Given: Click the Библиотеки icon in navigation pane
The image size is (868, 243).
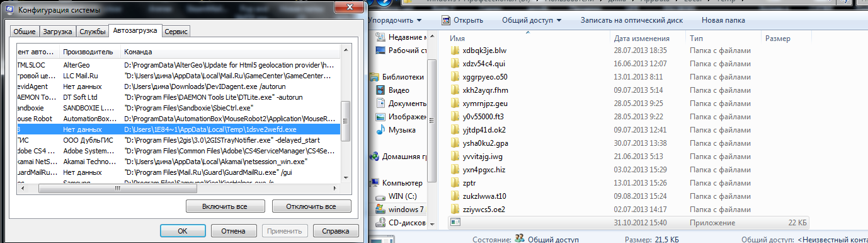Looking at the screenshot, I should (x=374, y=77).
